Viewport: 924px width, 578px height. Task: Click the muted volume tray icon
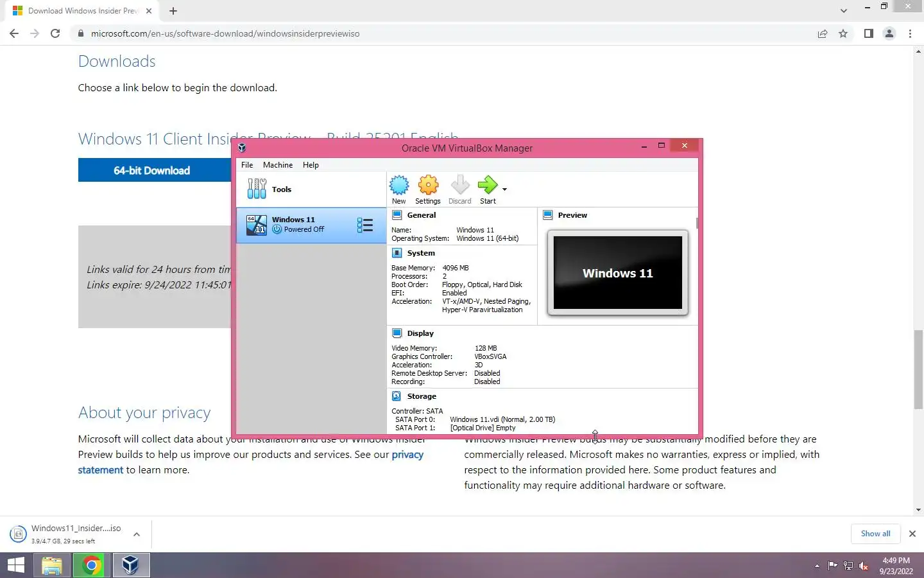tap(864, 566)
